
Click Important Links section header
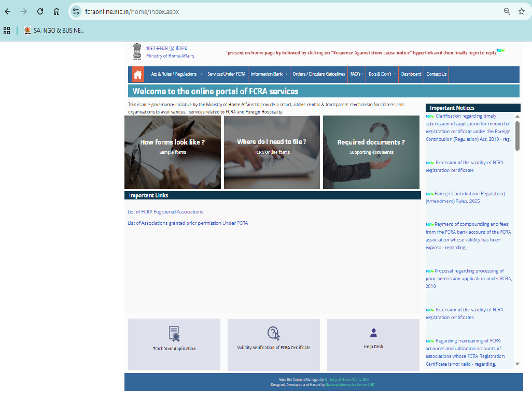tap(272, 196)
